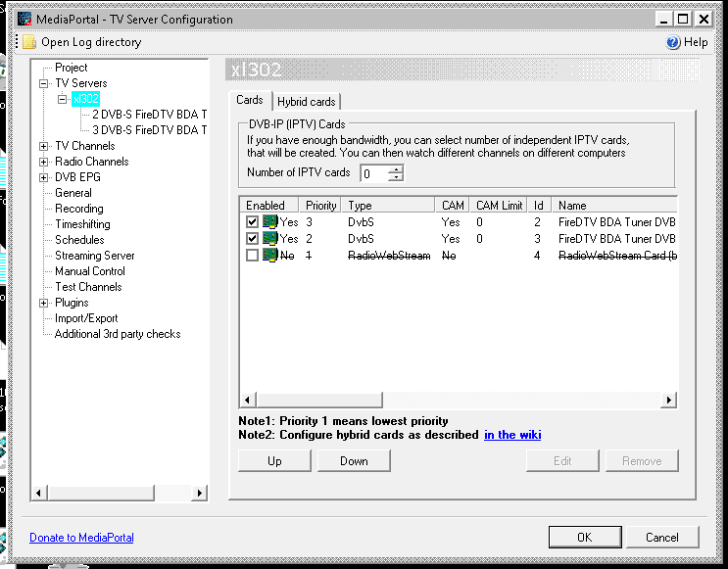Click the tuner card icon in priority 3 row
Screen dimensions: 728x569
tap(270, 222)
